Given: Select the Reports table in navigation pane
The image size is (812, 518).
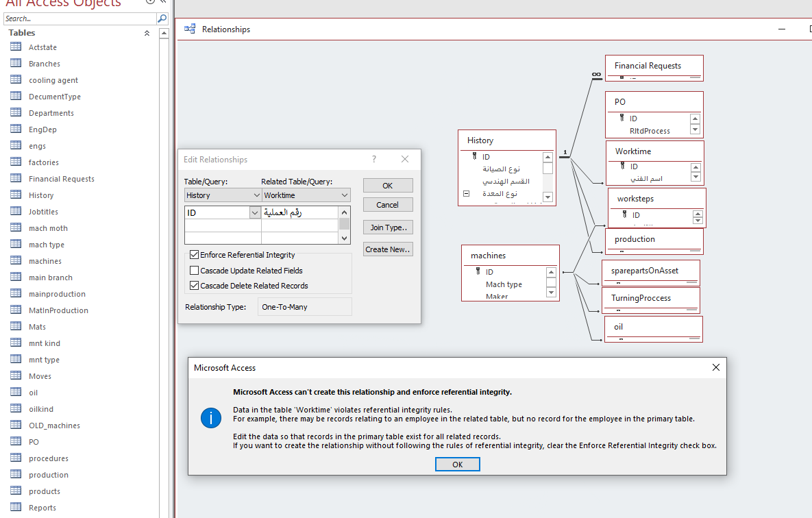Looking at the screenshot, I should (x=42, y=508).
